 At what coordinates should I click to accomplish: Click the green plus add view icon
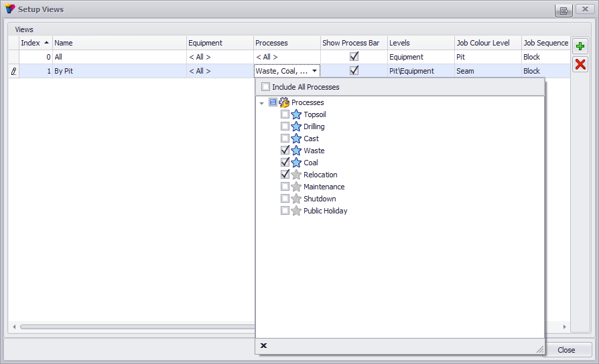[x=580, y=47]
